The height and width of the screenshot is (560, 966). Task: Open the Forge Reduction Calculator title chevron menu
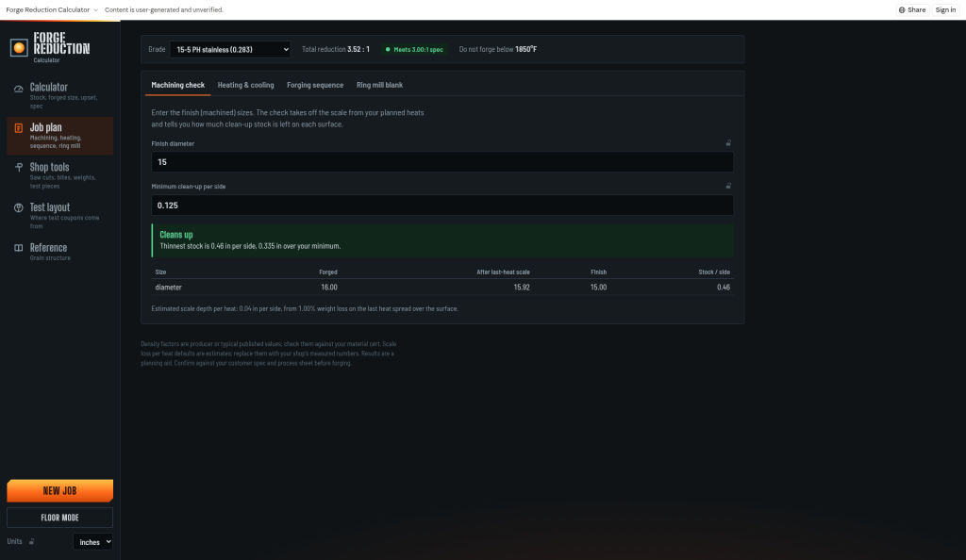[95, 9]
